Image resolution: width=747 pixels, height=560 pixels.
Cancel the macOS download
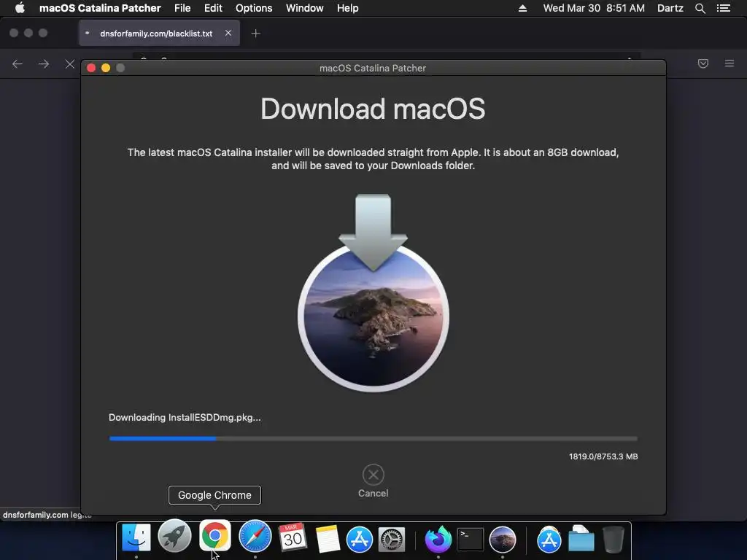[373, 481]
